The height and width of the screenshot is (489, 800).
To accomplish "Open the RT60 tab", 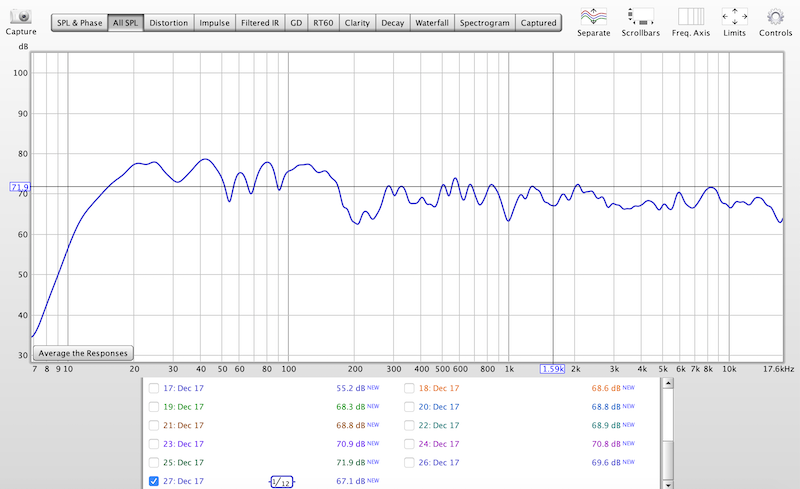I will [323, 23].
